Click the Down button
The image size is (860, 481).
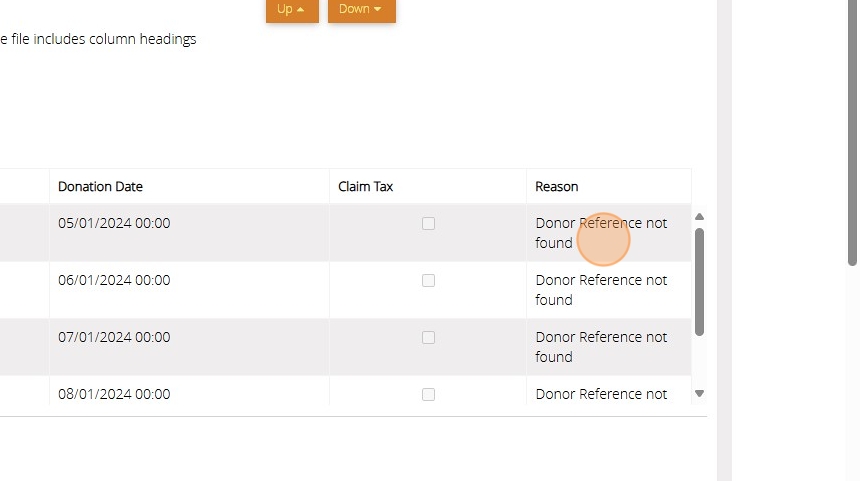click(x=361, y=10)
